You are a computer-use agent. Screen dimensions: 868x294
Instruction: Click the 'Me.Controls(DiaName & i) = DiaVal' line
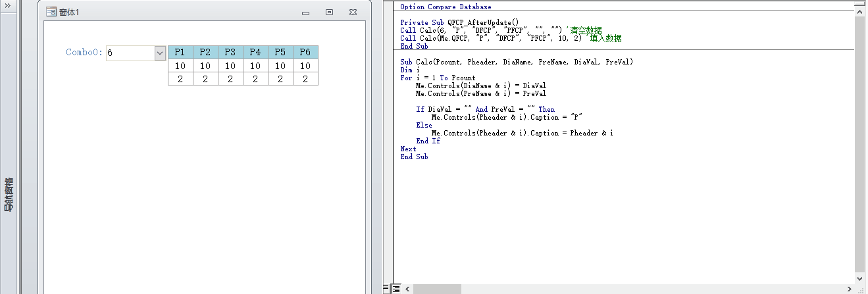click(x=481, y=86)
